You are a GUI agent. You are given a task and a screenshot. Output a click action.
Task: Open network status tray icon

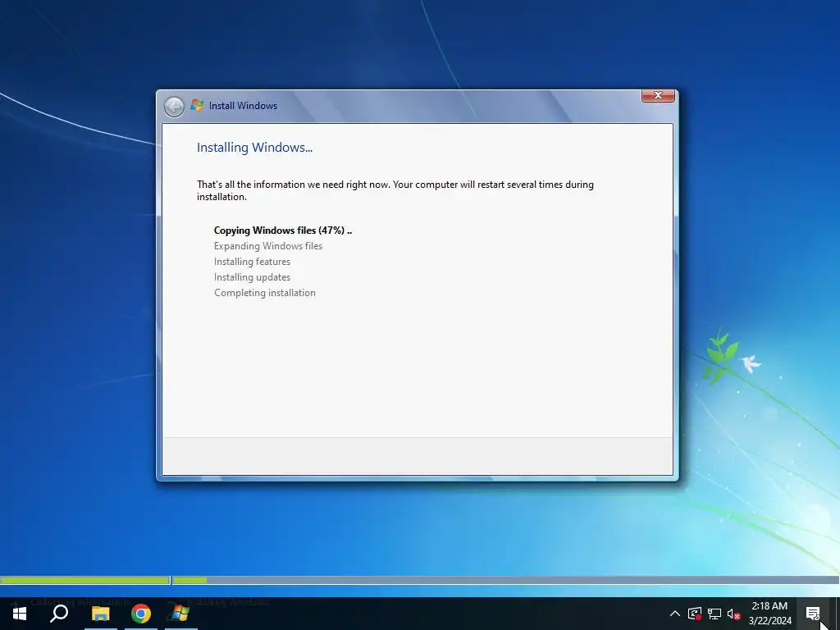[714, 614]
